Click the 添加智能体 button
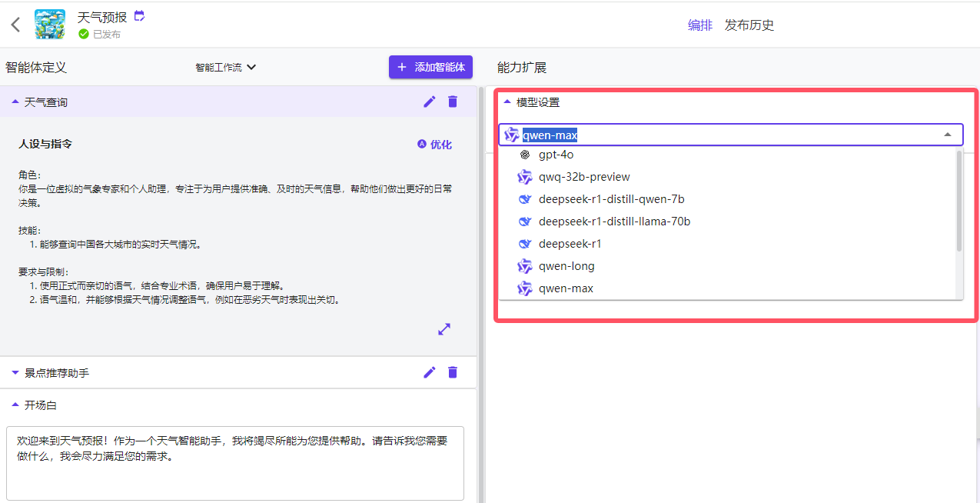Screen dimensions: 980x503 430,67
